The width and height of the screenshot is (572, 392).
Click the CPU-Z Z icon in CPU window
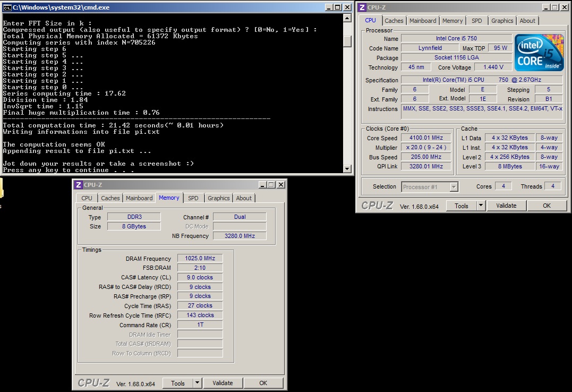362,7
